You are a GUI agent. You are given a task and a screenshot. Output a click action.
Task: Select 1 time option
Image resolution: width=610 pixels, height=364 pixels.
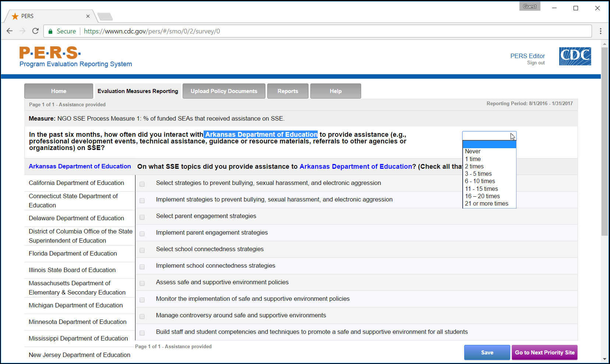coord(489,159)
